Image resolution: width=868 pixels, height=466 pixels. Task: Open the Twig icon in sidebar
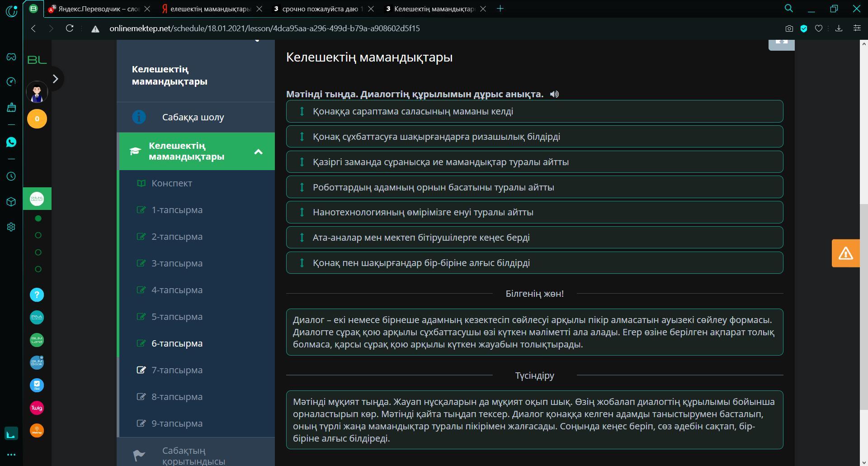(37, 408)
